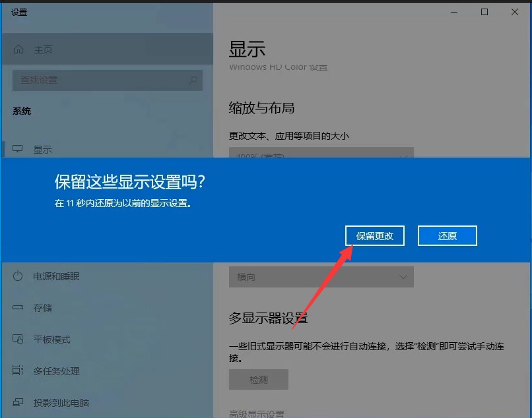Image resolution: width=532 pixels, height=418 pixels.
Task: Close the 设置 window
Action: point(515,12)
